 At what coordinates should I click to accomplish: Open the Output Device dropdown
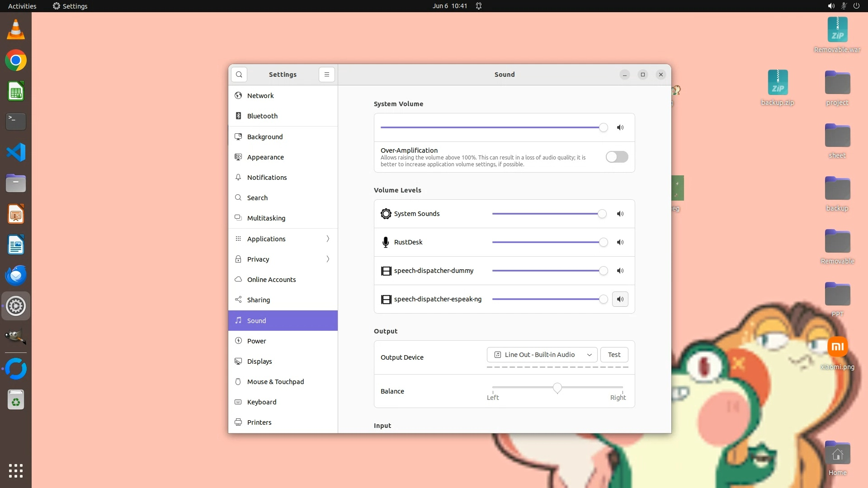pos(542,355)
